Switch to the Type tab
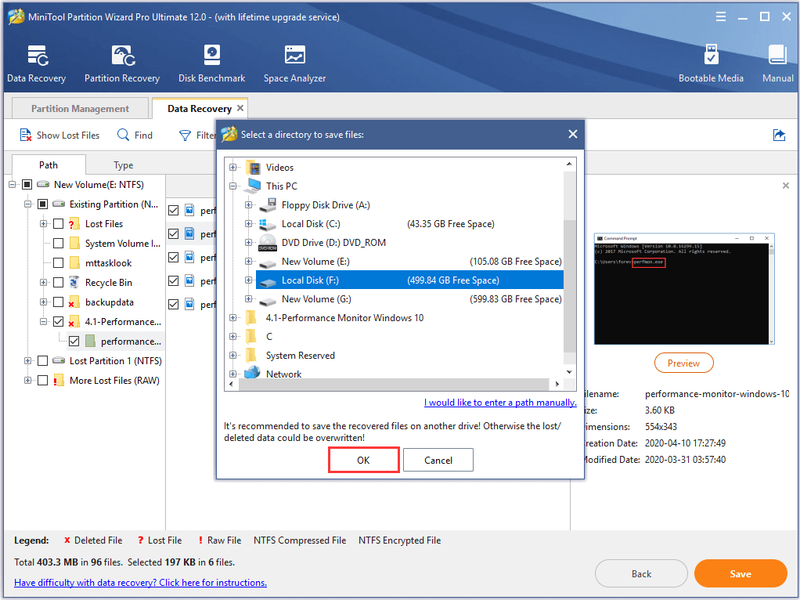This screenshot has height=600, width=800. [123, 165]
